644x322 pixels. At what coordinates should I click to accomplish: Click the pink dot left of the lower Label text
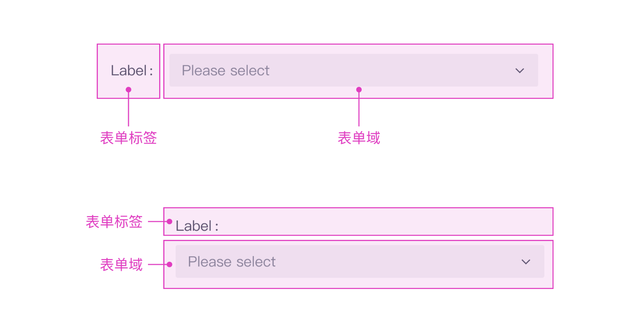click(x=169, y=222)
